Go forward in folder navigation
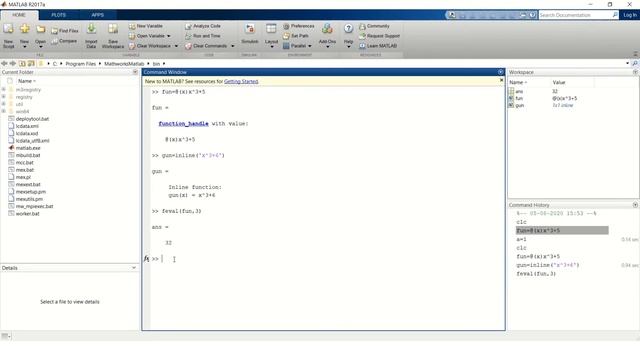This screenshot has height=360, width=640. tap(13, 64)
